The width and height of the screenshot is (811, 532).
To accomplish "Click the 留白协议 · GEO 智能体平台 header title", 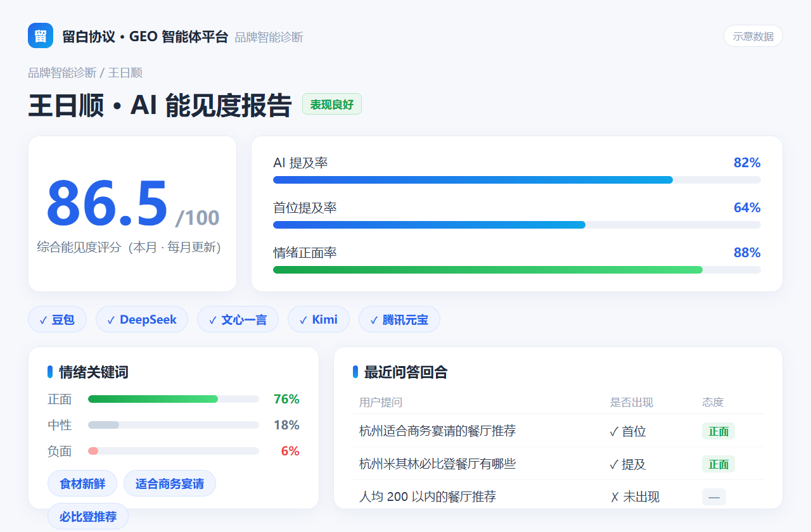I will pyautogui.click(x=145, y=36).
